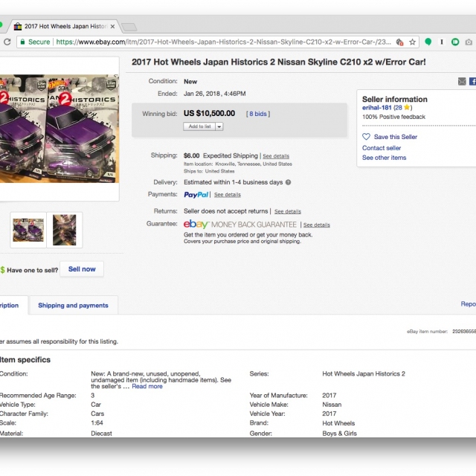Click the Contact seller link
476x476 pixels.
tap(382, 148)
